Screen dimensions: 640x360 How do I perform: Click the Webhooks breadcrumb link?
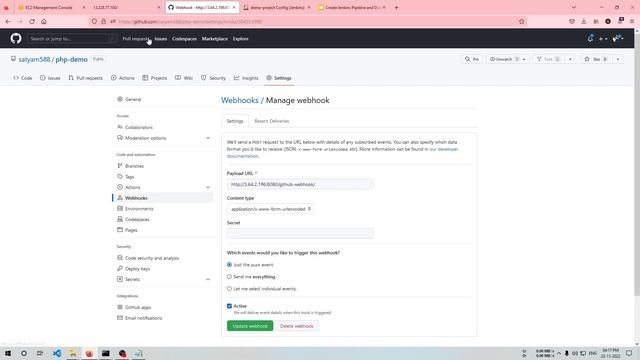point(240,100)
